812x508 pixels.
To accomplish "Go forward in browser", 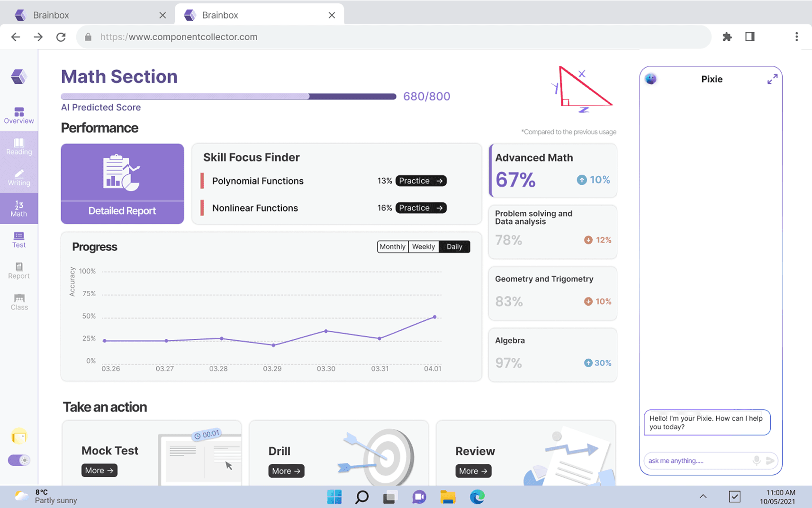I will 38,37.
